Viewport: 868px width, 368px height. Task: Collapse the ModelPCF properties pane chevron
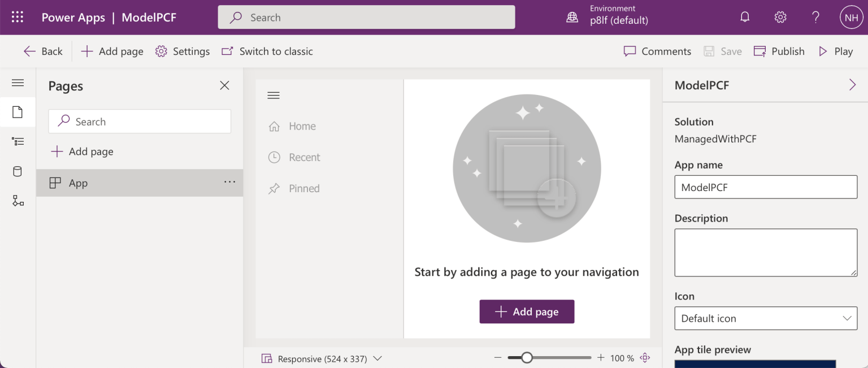click(852, 85)
